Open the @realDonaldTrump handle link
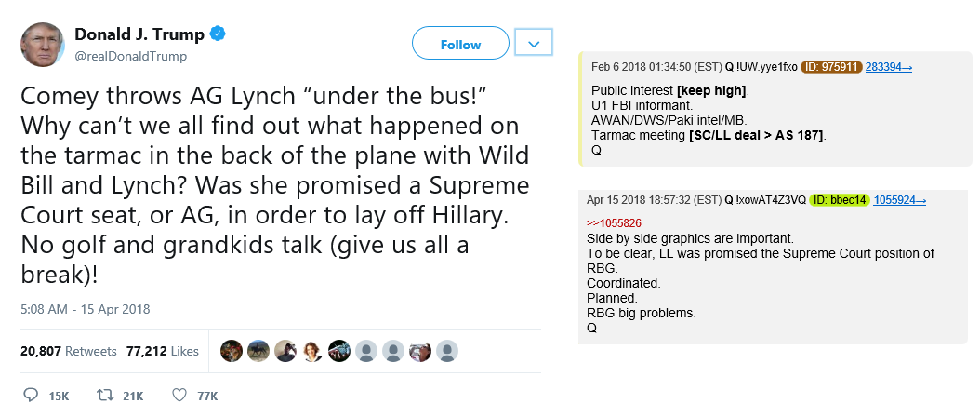Viewport: 980px width, 417px height. pyautogui.click(x=130, y=57)
